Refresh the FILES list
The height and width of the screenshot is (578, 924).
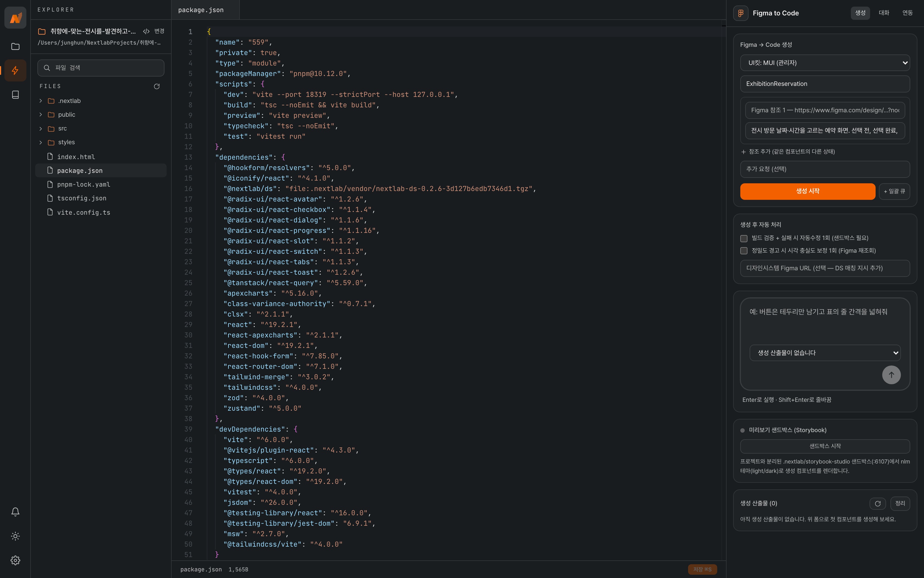point(156,86)
